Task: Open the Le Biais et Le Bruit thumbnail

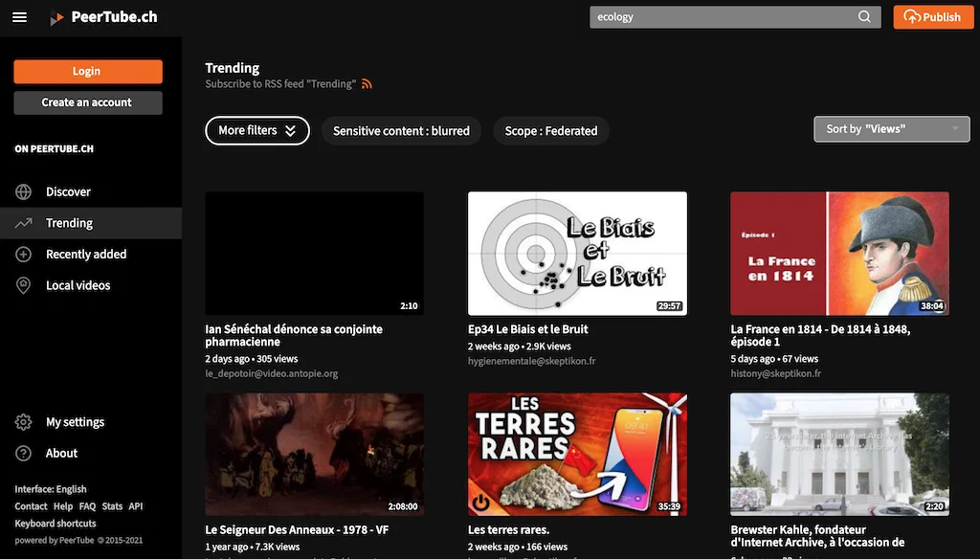Action: click(x=577, y=254)
